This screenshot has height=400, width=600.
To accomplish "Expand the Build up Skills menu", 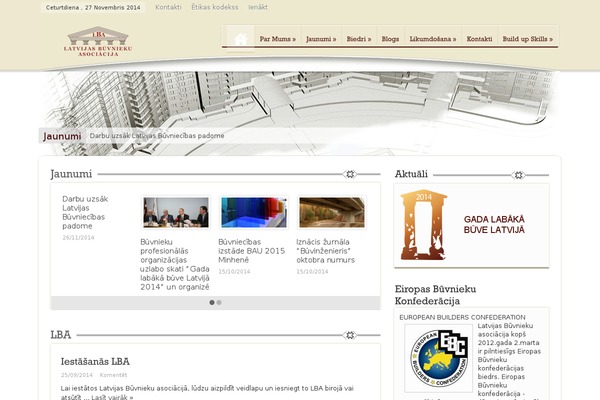I will [x=528, y=39].
